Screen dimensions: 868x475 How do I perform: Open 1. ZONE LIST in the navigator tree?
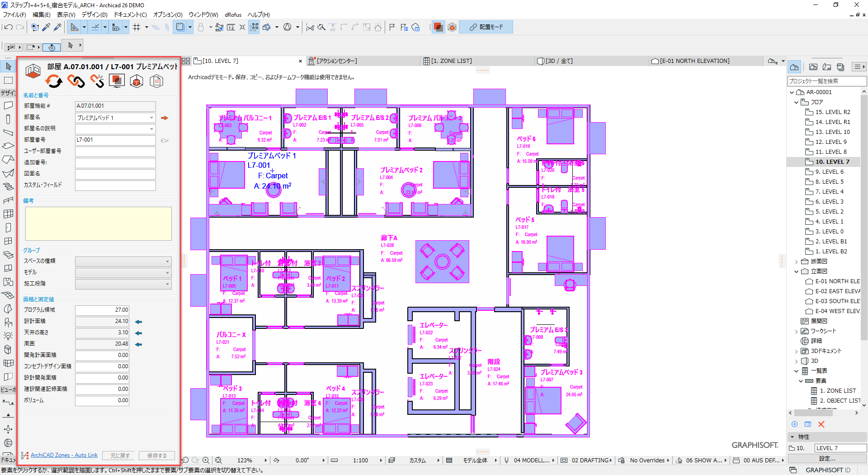(x=838, y=391)
